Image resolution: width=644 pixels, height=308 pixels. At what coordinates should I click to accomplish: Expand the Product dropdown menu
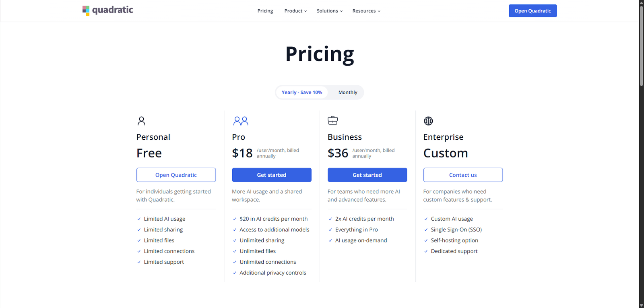(295, 11)
